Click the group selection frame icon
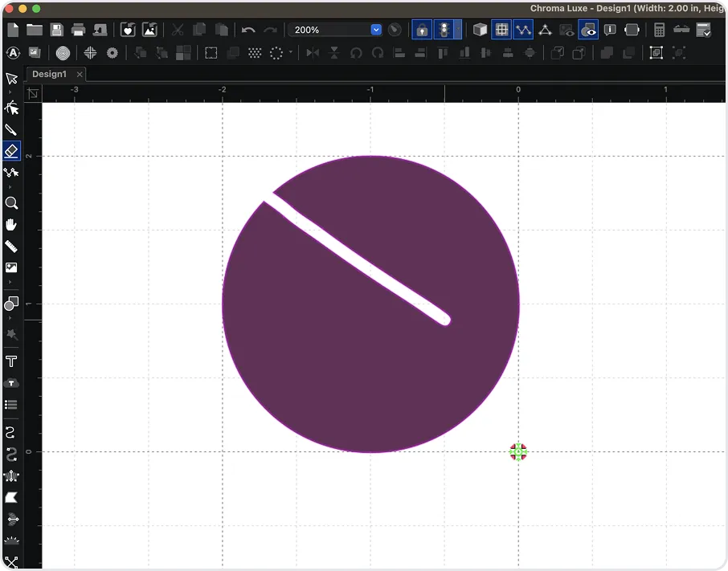The image size is (728, 571). tap(656, 52)
